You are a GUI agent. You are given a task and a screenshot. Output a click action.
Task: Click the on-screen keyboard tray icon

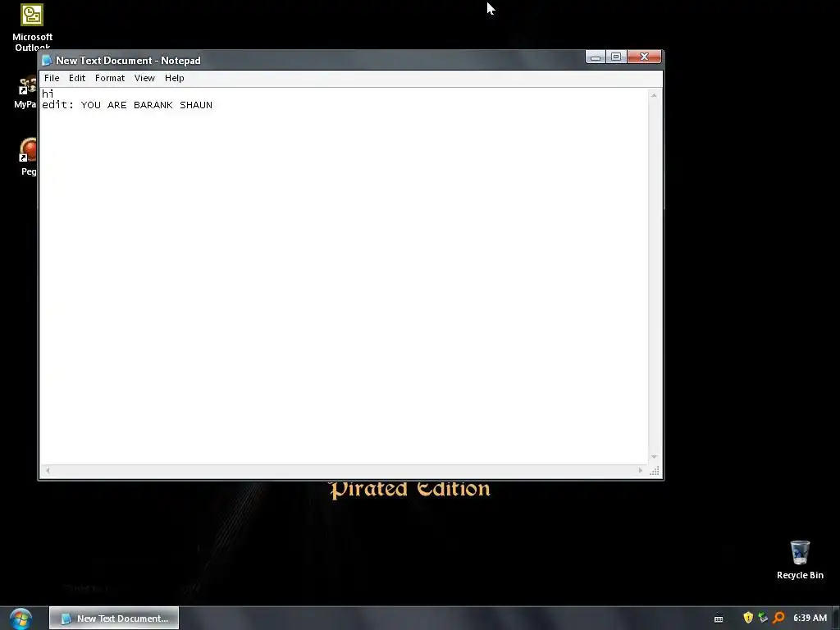point(719,619)
